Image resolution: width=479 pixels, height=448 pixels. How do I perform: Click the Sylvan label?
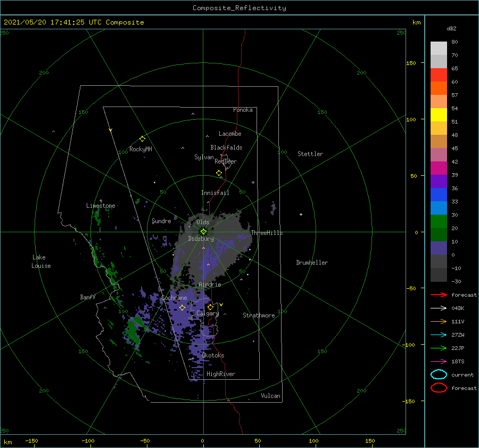[x=204, y=157]
